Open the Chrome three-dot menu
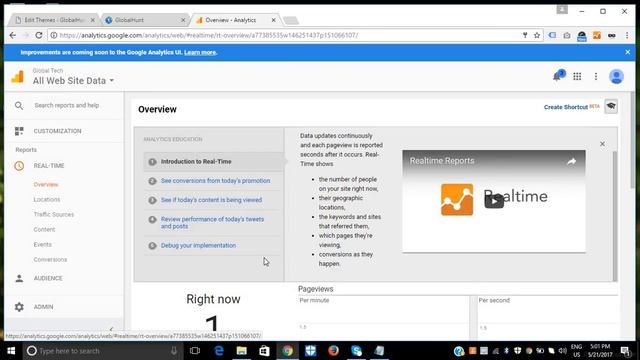640x360 pixels. click(627, 36)
